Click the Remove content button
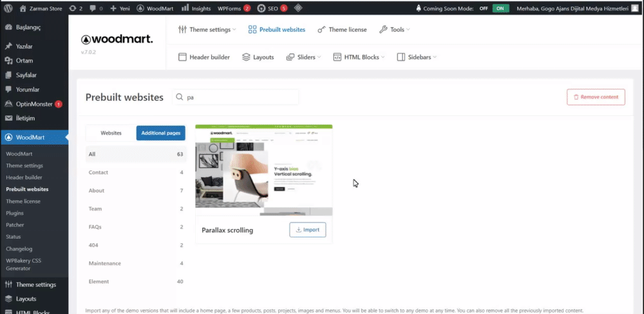Viewport: 644px width, 314px height. (x=596, y=97)
